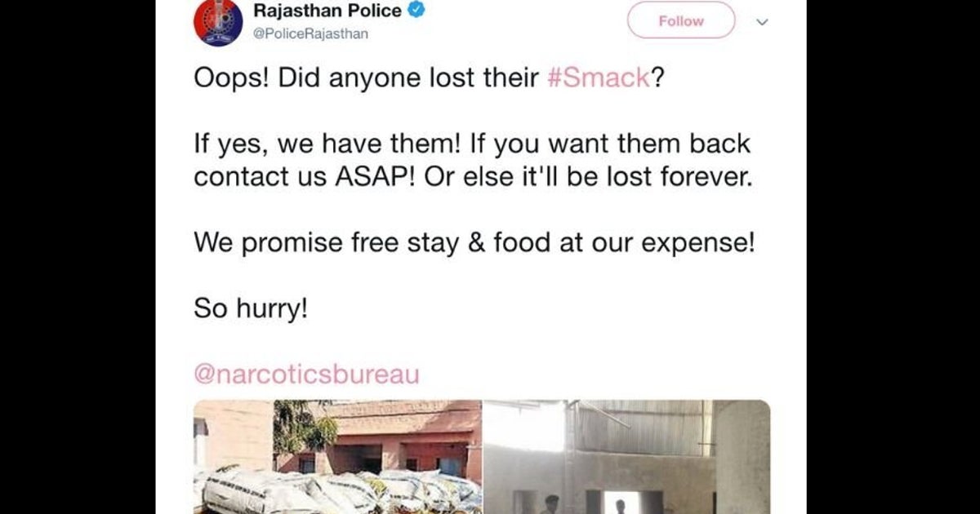The width and height of the screenshot is (980, 514).
Task: Click the red building in left photo
Action: click(x=408, y=441)
